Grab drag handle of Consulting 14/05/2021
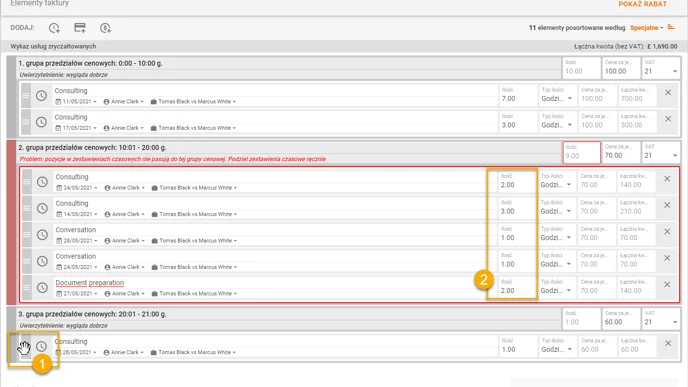The width and height of the screenshot is (688, 387). 27,208
